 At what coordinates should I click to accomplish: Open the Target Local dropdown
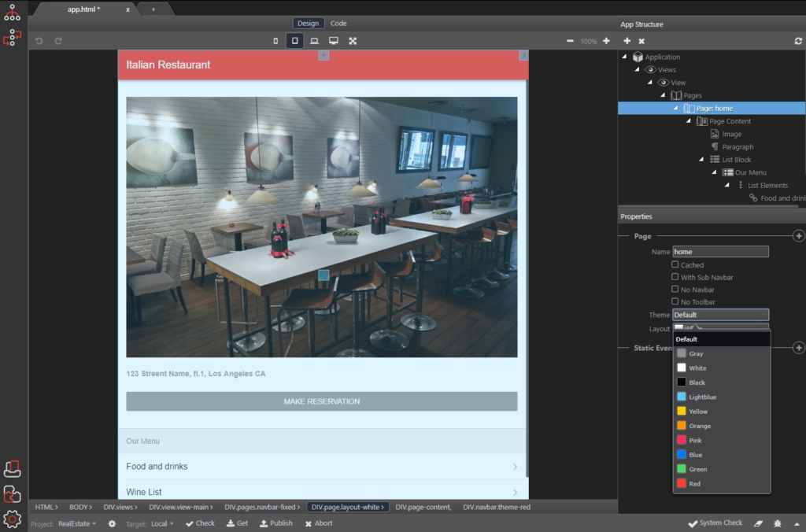(161, 523)
